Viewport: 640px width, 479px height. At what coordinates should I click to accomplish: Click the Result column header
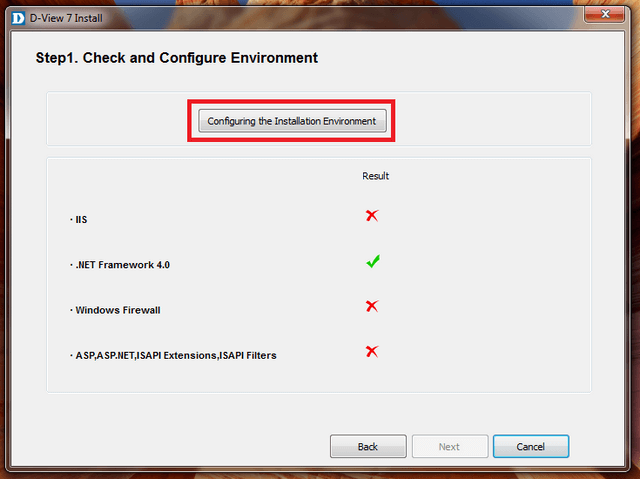pyautogui.click(x=375, y=176)
